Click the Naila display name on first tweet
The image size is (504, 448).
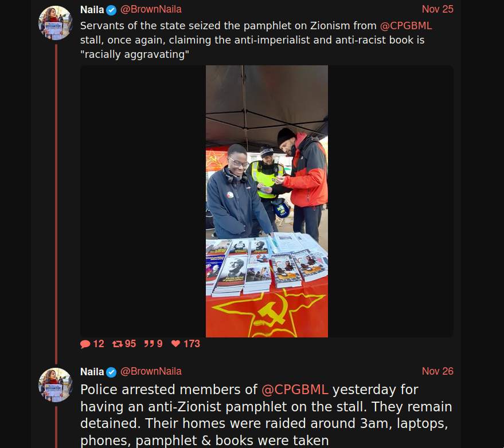tap(92, 10)
